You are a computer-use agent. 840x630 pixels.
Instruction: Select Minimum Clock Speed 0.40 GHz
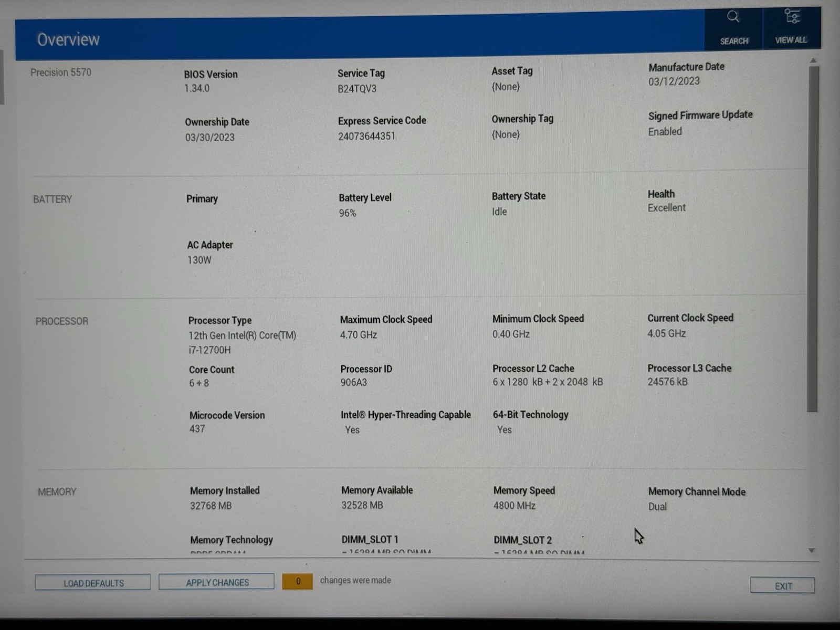point(511,334)
